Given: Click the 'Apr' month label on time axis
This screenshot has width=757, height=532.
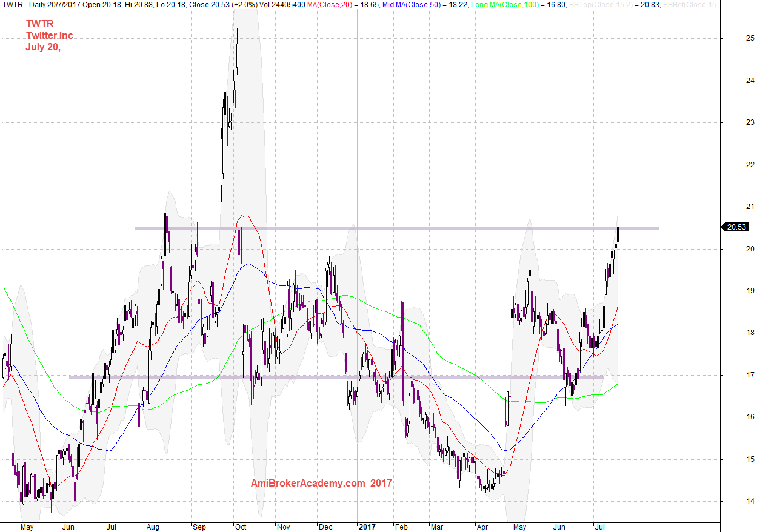Looking at the screenshot, I should [482, 527].
